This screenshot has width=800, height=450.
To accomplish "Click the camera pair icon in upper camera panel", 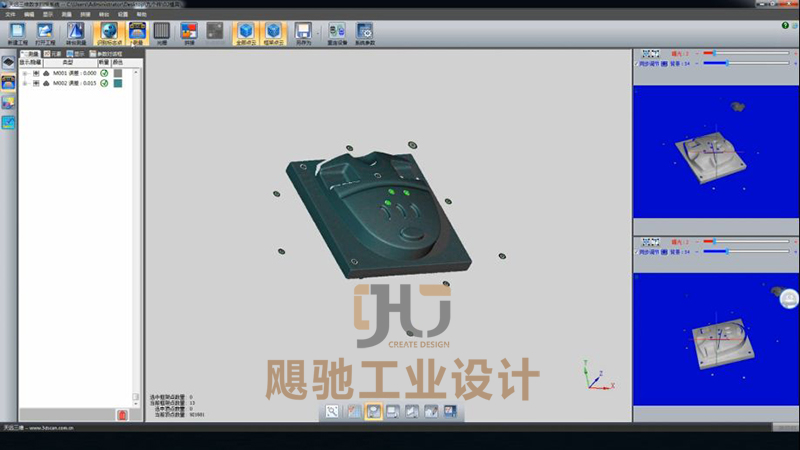I will (x=651, y=53).
